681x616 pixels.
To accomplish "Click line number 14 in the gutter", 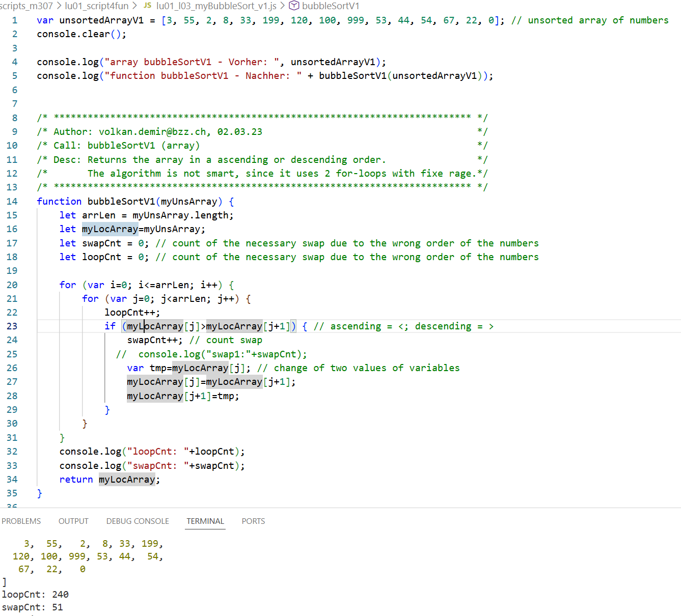I will coord(12,202).
